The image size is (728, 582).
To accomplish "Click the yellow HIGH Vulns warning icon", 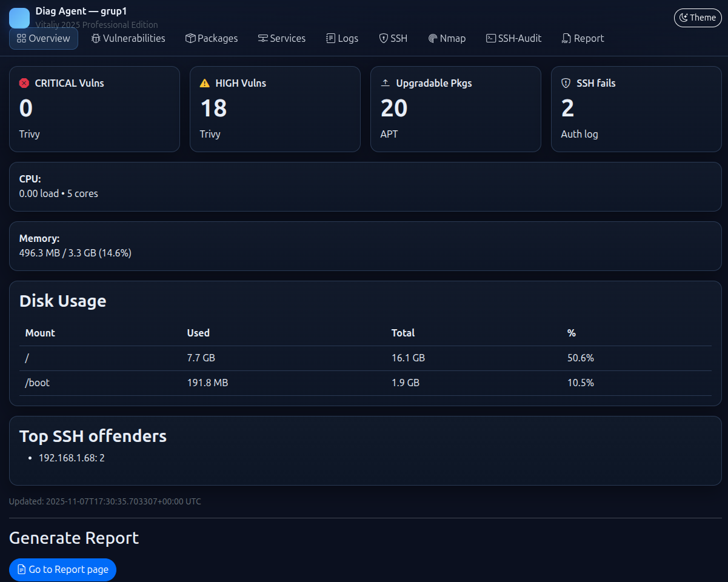I will [x=205, y=83].
